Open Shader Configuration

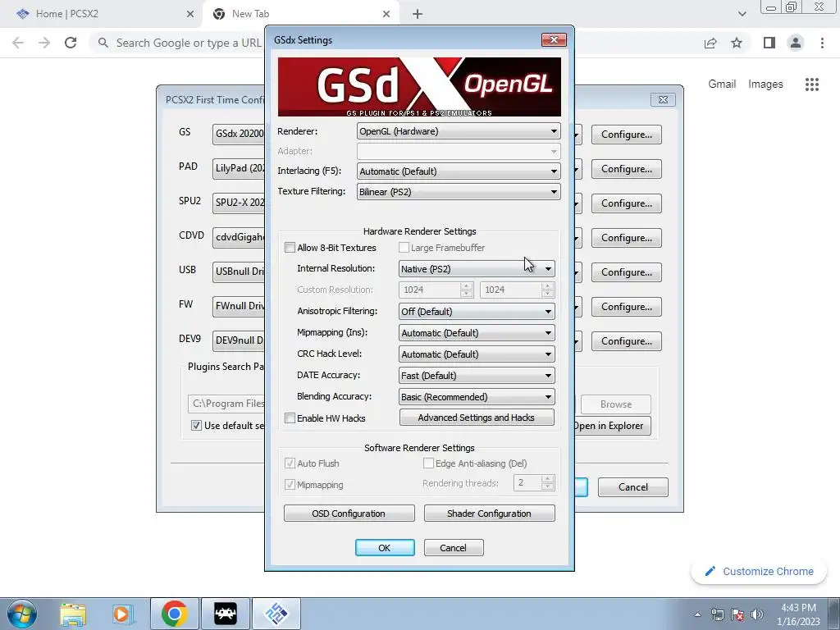coord(489,514)
